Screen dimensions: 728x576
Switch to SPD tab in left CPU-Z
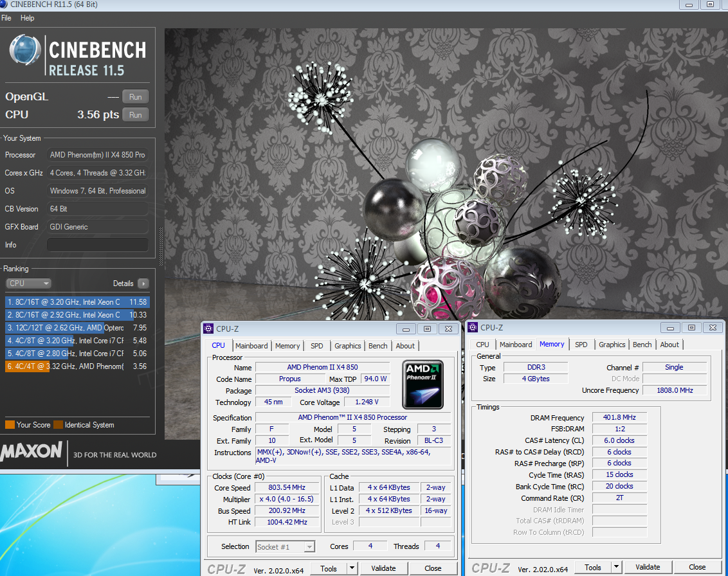pos(316,346)
